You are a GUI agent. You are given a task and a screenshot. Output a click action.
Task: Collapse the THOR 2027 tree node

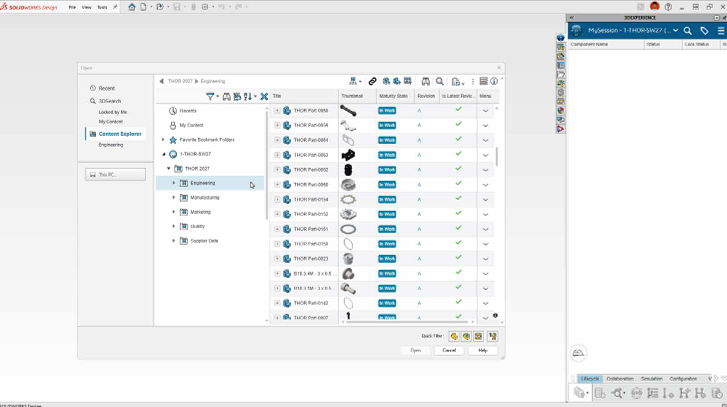click(x=169, y=169)
